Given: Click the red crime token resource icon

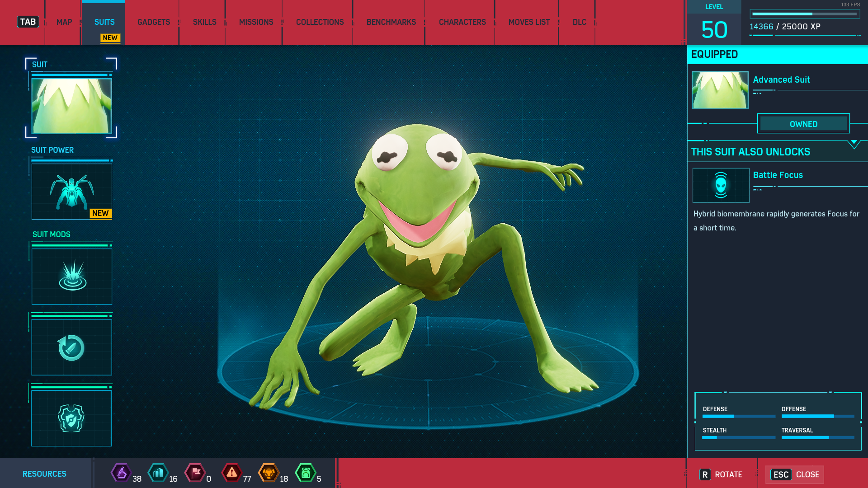Looking at the screenshot, I should (x=232, y=473).
